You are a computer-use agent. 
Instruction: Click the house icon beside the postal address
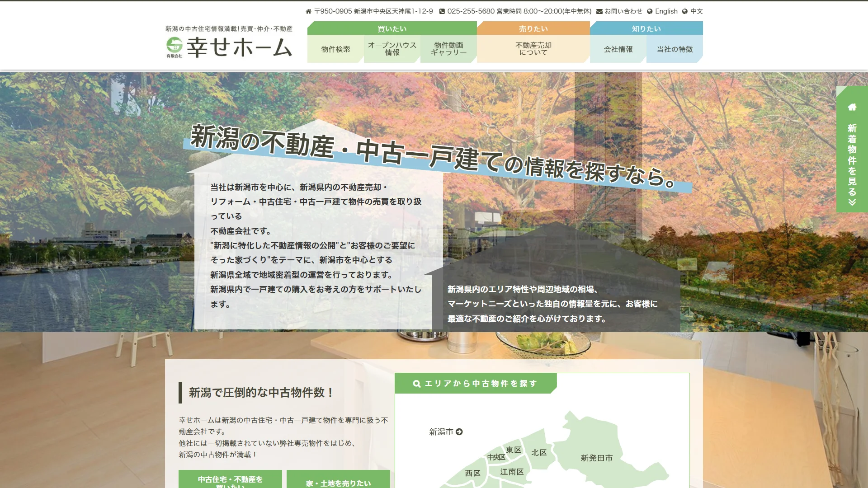[x=309, y=11]
